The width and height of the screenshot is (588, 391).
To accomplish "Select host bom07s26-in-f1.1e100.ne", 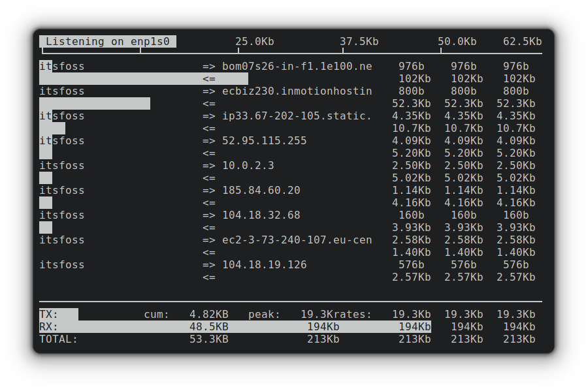I will tap(297, 67).
